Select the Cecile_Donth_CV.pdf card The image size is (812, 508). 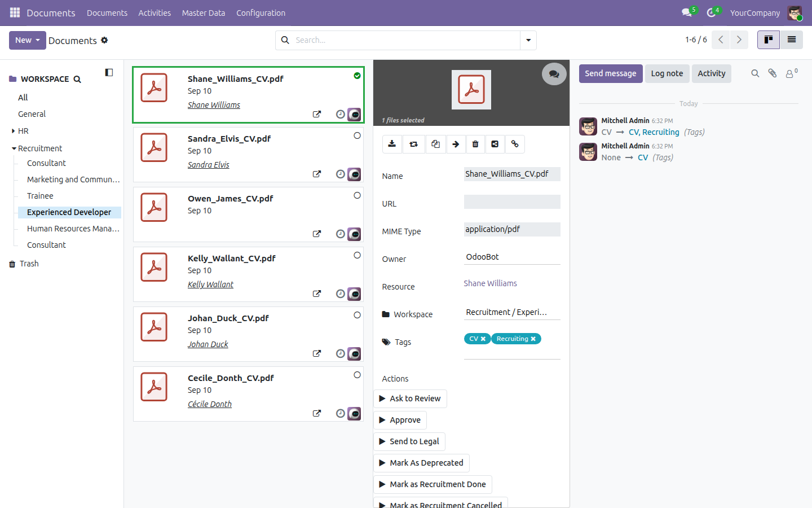(x=357, y=375)
